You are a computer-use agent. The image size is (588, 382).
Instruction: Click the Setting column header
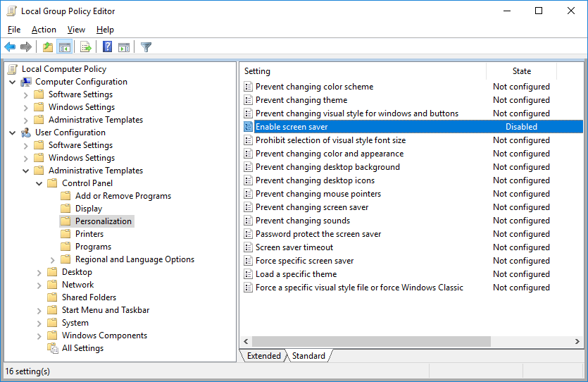[x=363, y=71]
